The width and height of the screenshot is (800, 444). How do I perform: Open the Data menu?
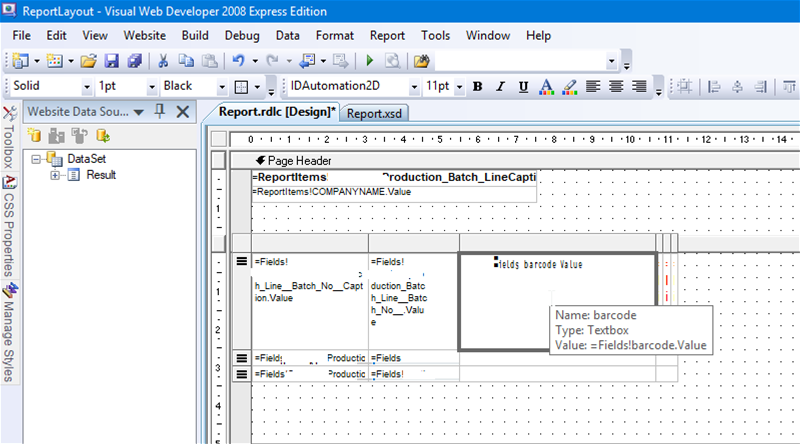(287, 35)
